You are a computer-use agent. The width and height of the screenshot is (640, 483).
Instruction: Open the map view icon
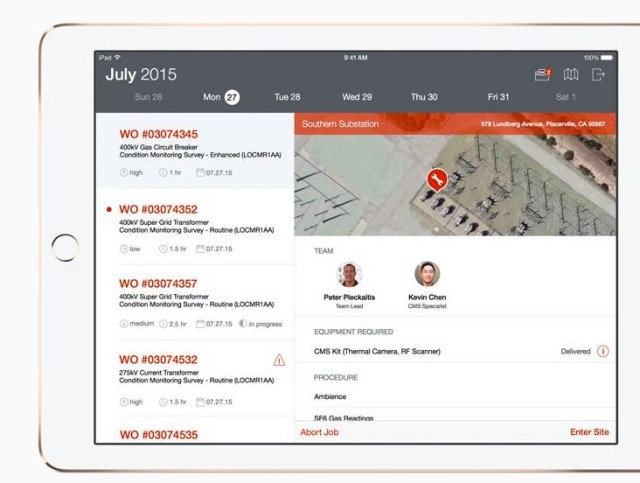tap(571, 74)
